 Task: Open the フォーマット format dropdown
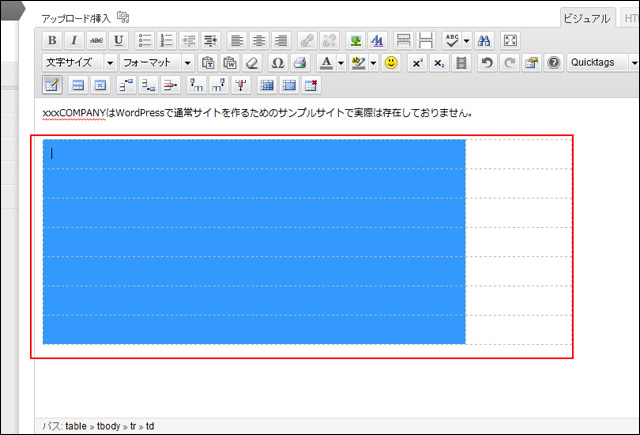coord(157,63)
